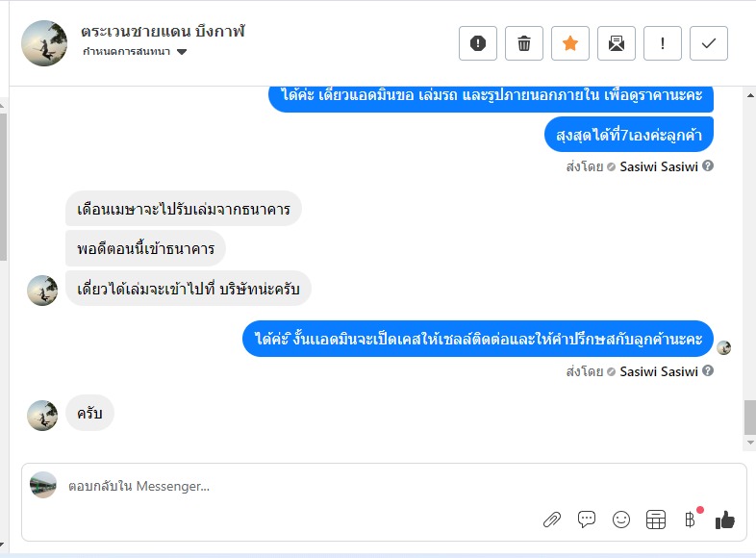Click the conversation scrollbar down arrow
756x558 pixels.
[750, 443]
